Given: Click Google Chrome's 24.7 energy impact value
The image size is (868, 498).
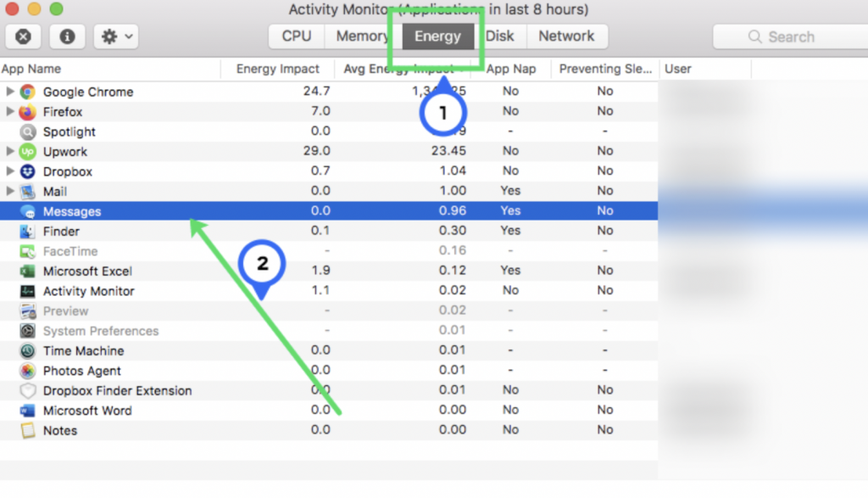Looking at the screenshot, I should point(317,92).
